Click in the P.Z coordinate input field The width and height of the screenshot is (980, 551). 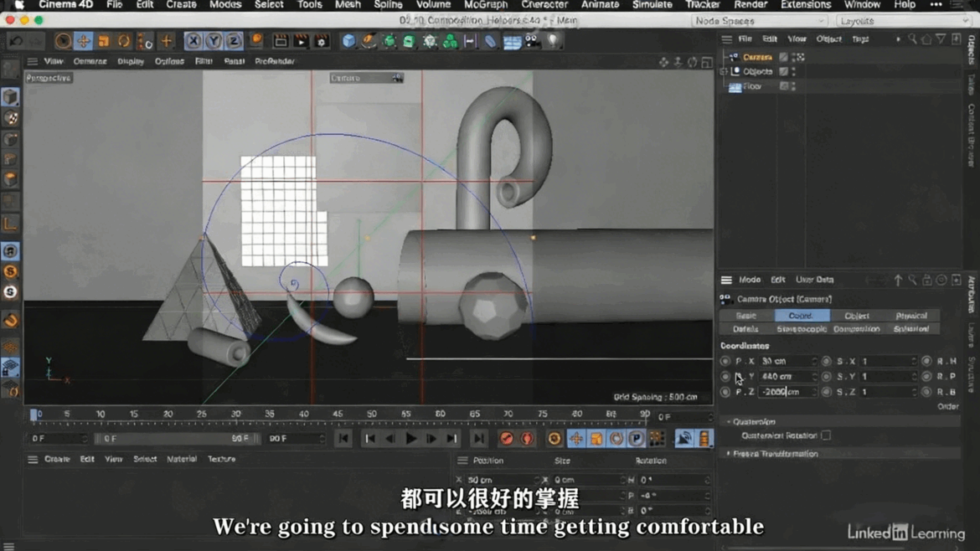[x=786, y=391]
